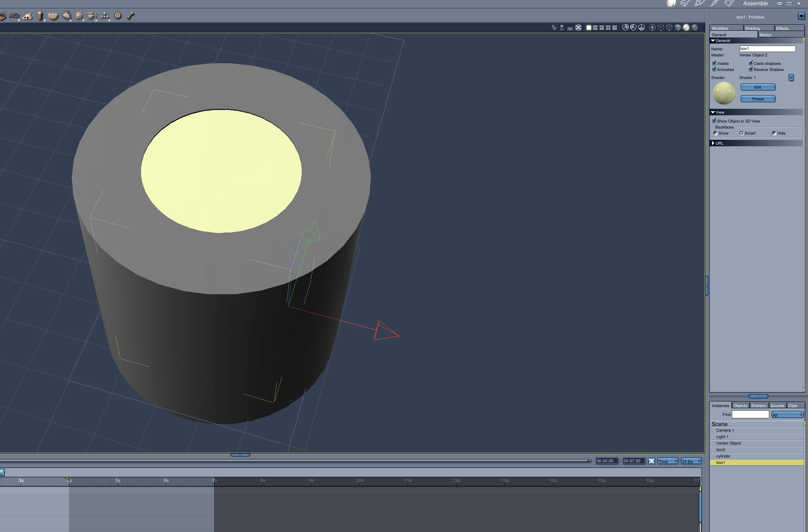Select the four-view quad layout icon
Image resolution: width=808 pixels, height=532 pixels.
(x=608, y=28)
